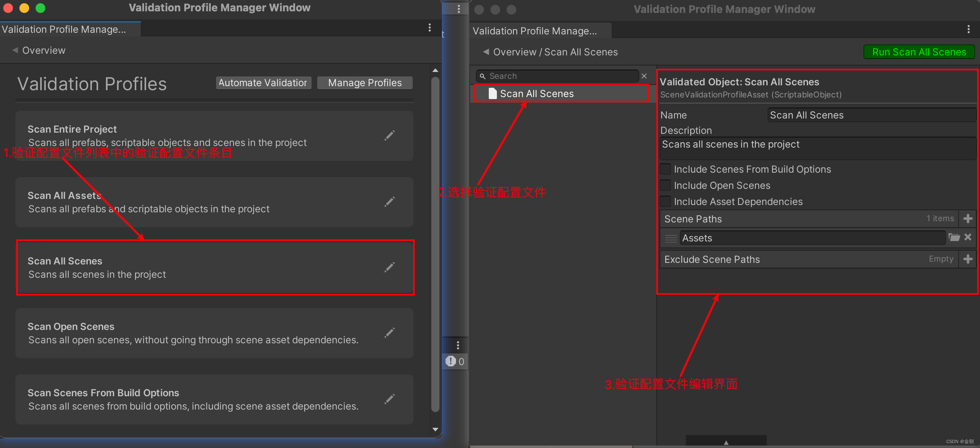Image resolution: width=980 pixels, height=448 pixels.
Task: Edit Scan Scenes From Build Options pencil icon
Action: click(389, 399)
